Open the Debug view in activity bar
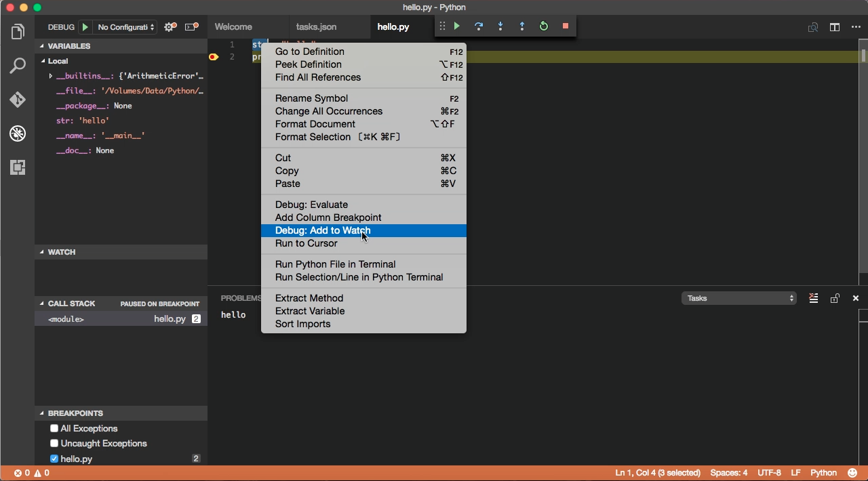This screenshot has width=868, height=481. click(x=18, y=133)
